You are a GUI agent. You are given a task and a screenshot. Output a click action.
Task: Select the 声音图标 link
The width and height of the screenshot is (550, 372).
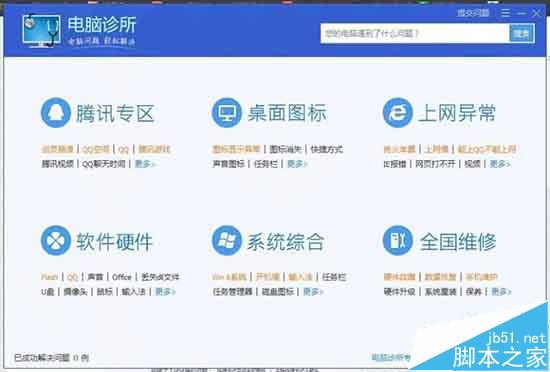(x=229, y=164)
